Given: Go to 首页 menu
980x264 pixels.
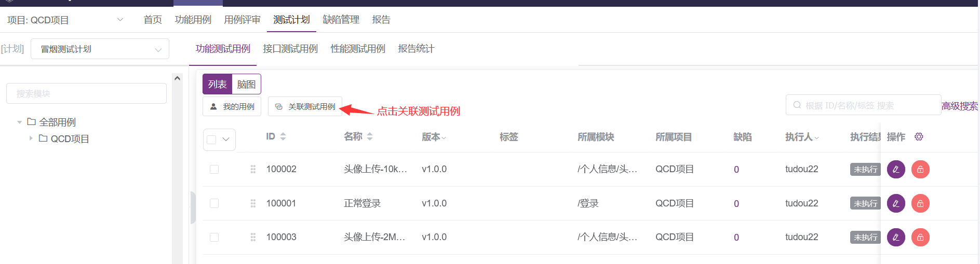Looking at the screenshot, I should pyautogui.click(x=153, y=20).
